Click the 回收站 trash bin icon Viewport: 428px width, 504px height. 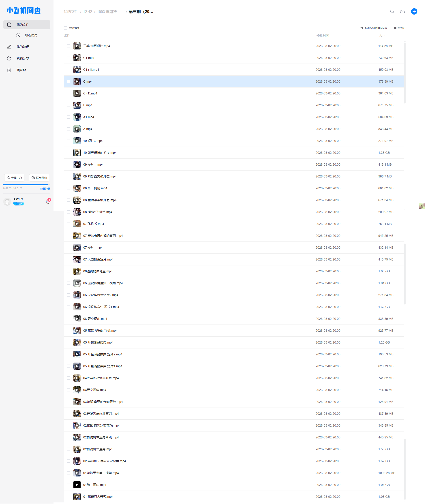(x=9, y=70)
